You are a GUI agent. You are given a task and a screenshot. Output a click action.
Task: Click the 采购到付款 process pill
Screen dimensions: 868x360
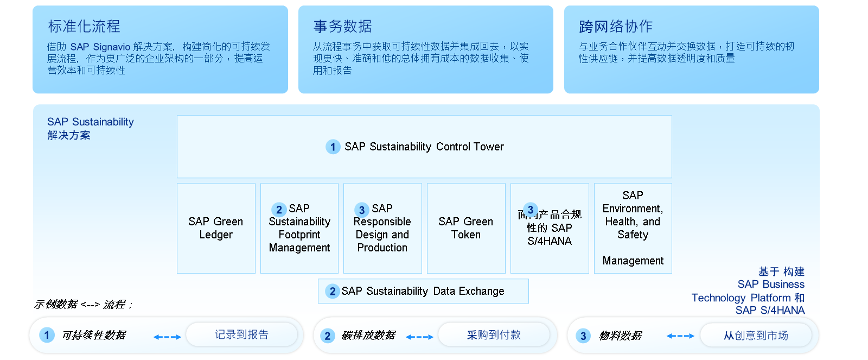coord(494,335)
